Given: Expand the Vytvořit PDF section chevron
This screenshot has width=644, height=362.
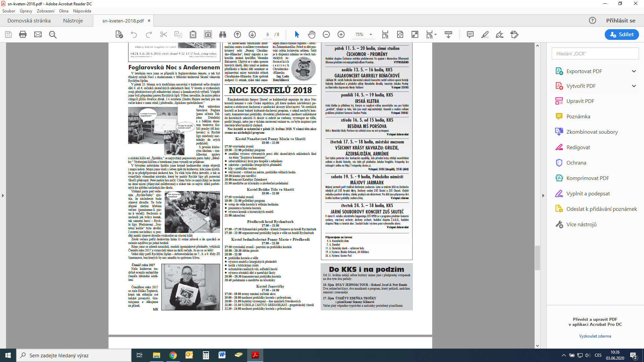Looking at the screenshot, I should [634, 86].
